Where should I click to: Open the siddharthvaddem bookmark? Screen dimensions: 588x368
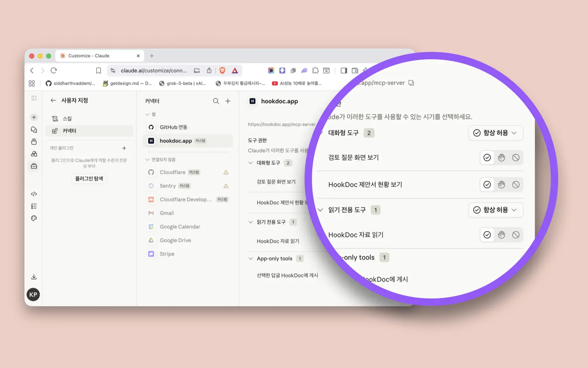click(70, 84)
